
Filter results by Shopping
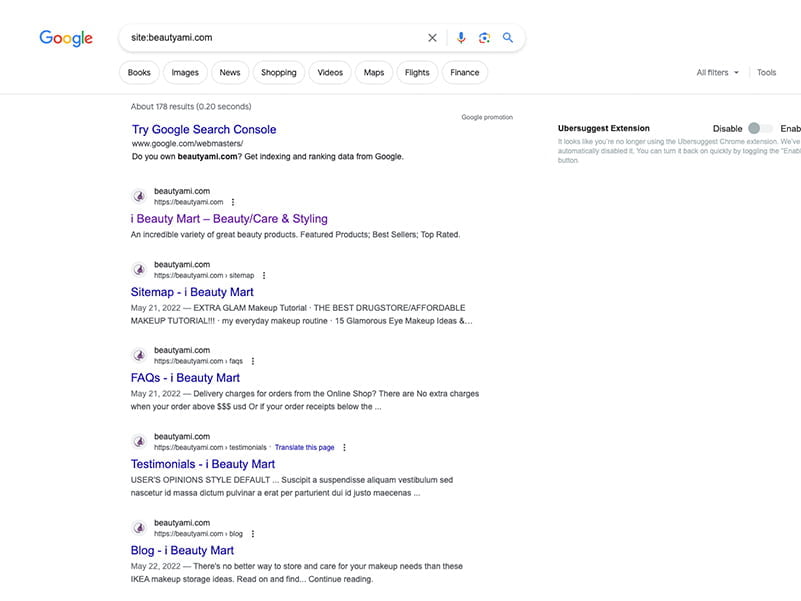[x=278, y=73]
